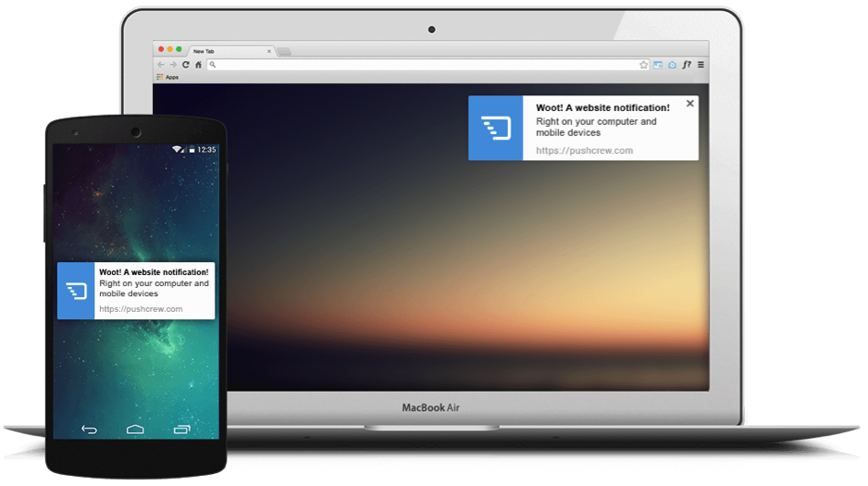Open the camera extension icon
The height and width of the screenshot is (486, 868).
(672, 65)
